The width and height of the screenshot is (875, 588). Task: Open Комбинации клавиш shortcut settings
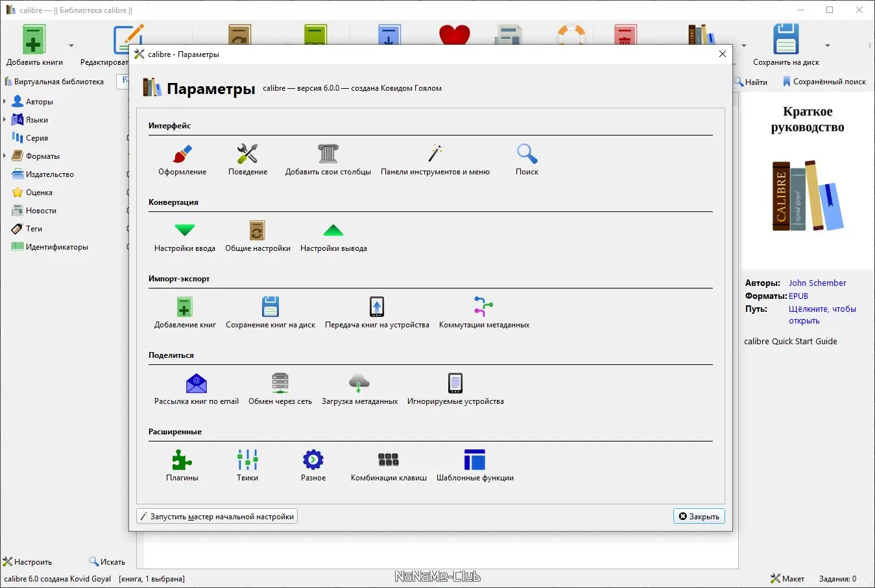(389, 466)
